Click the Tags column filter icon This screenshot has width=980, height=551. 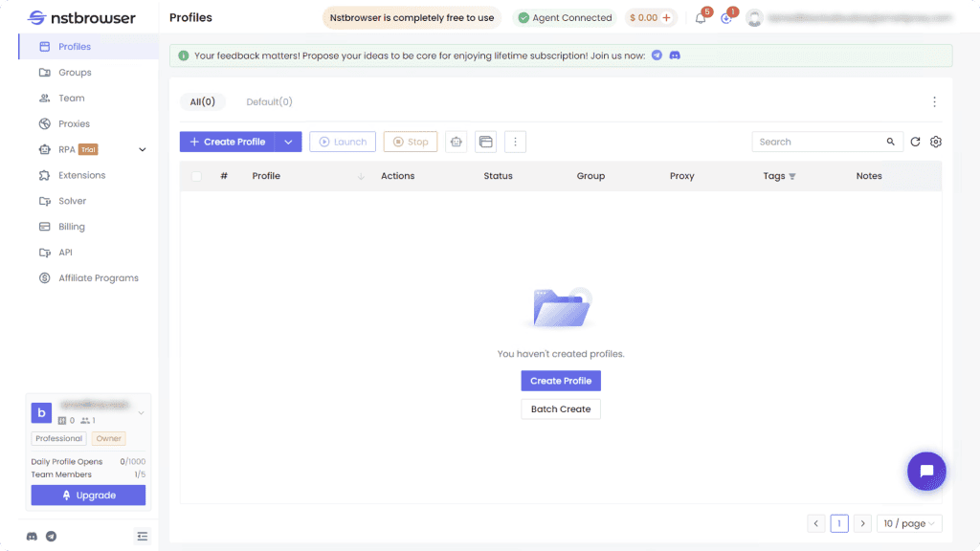pyautogui.click(x=792, y=177)
